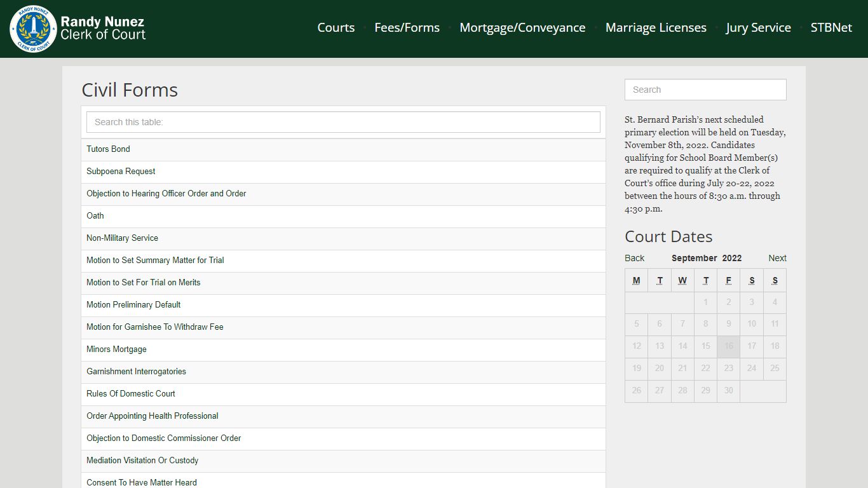The width and height of the screenshot is (868, 488).
Task: Open the Mortgage/Conveyance menu
Action: tap(522, 28)
